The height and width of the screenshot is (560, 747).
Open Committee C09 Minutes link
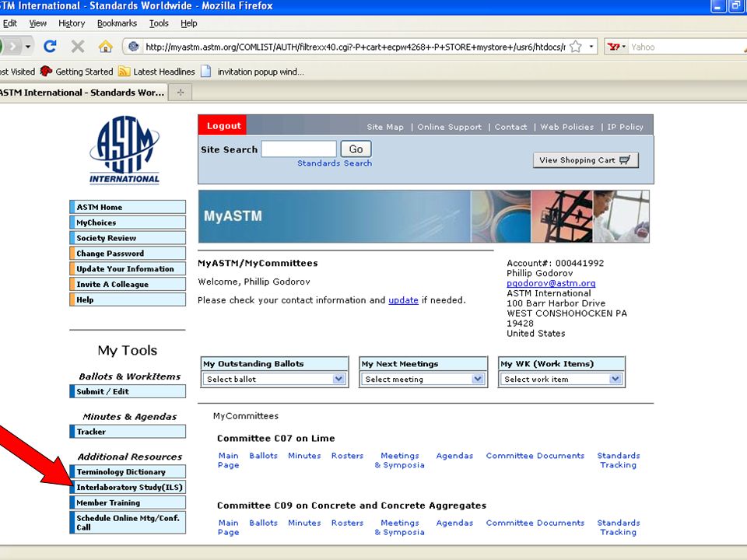coord(304,523)
